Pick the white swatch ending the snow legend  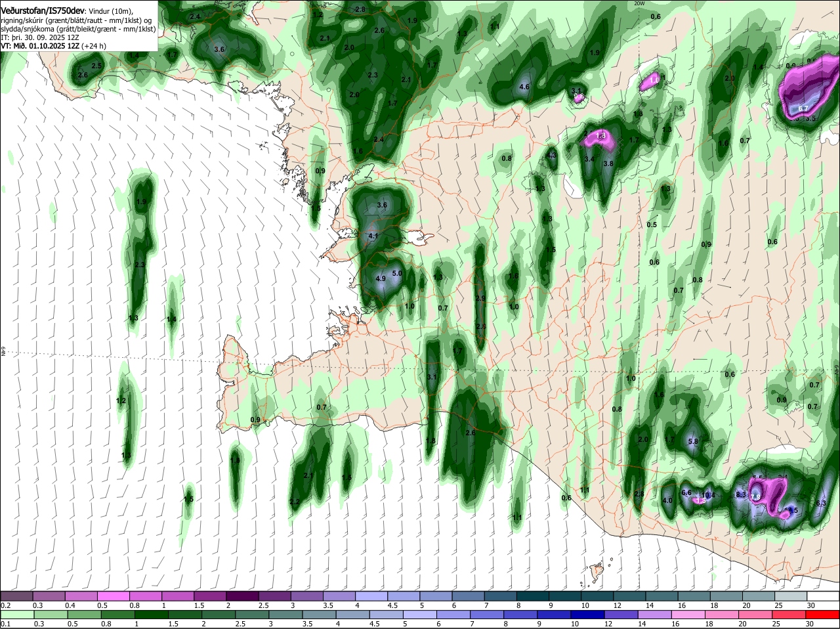pos(822,596)
